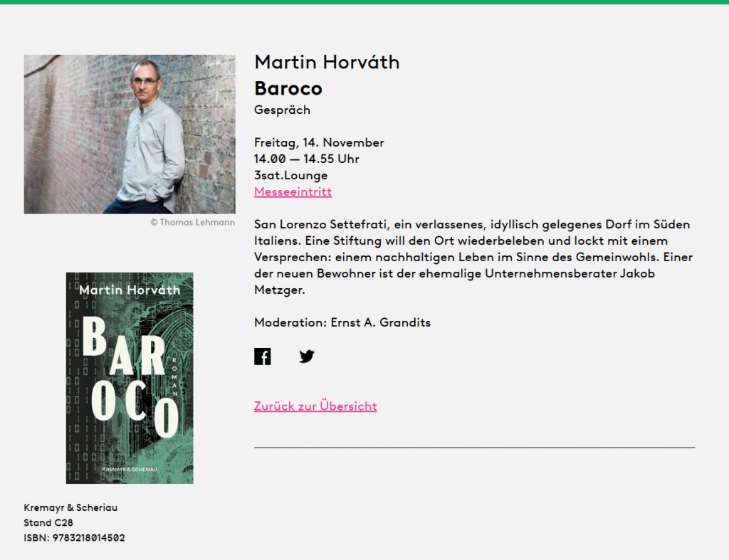Image resolution: width=729 pixels, height=560 pixels.
Task: Open the Messeeintritt link
Action: pyautogui.click(x=293, y=191)
